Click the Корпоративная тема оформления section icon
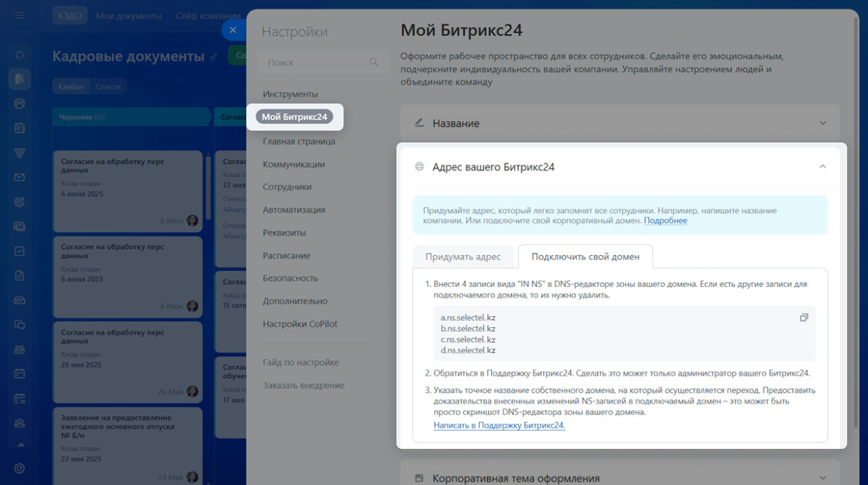 click(x=419, y=478)
